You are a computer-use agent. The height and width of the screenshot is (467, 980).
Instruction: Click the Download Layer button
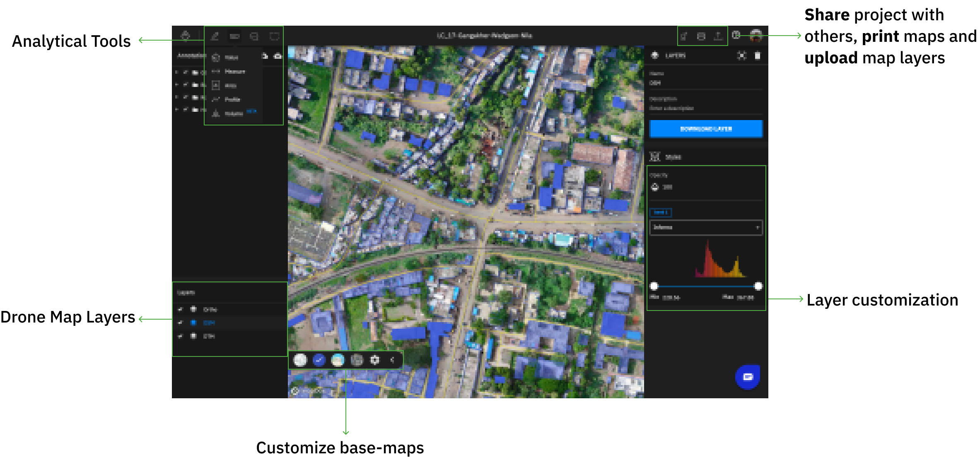(x=706, y=129)
